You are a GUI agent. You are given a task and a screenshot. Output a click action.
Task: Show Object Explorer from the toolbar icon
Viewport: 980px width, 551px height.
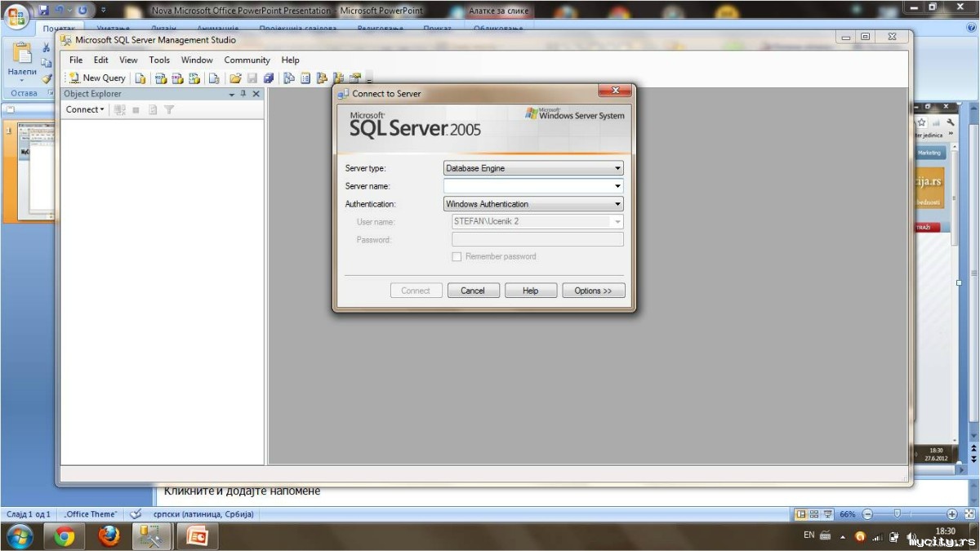(322, 78)
